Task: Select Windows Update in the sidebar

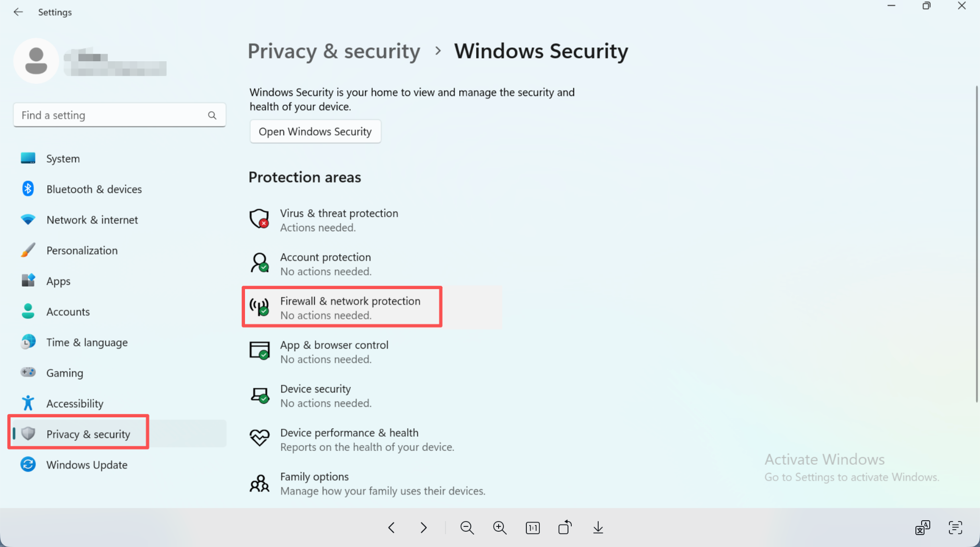Action: tap(87, 465)
